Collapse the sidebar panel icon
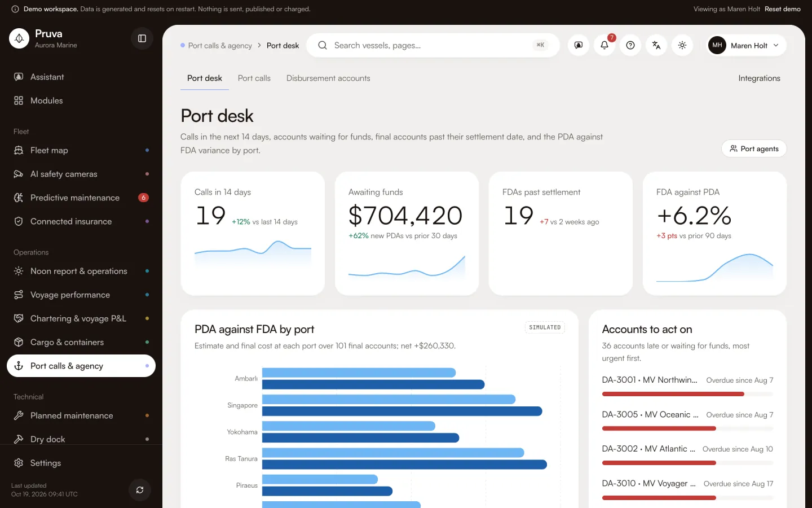The image size is (812, 508). pyautogui.click(x=142, y=38)
